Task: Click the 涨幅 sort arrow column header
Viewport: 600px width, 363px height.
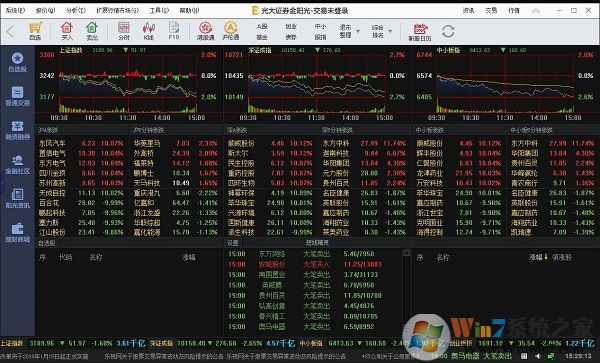Action: (538, 257)
